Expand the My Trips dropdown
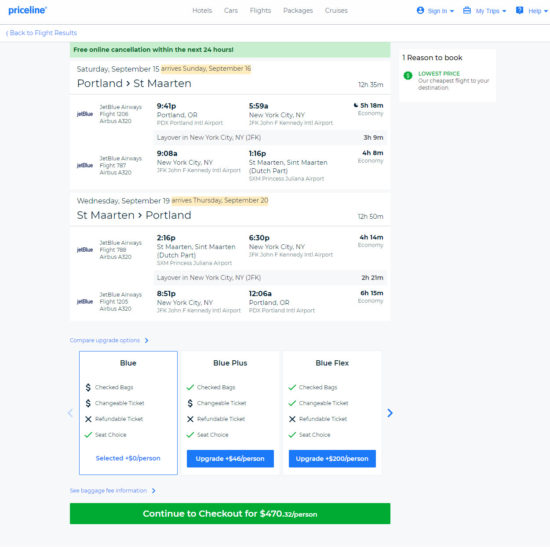This screenshot has width=550, height=547. 504,11
